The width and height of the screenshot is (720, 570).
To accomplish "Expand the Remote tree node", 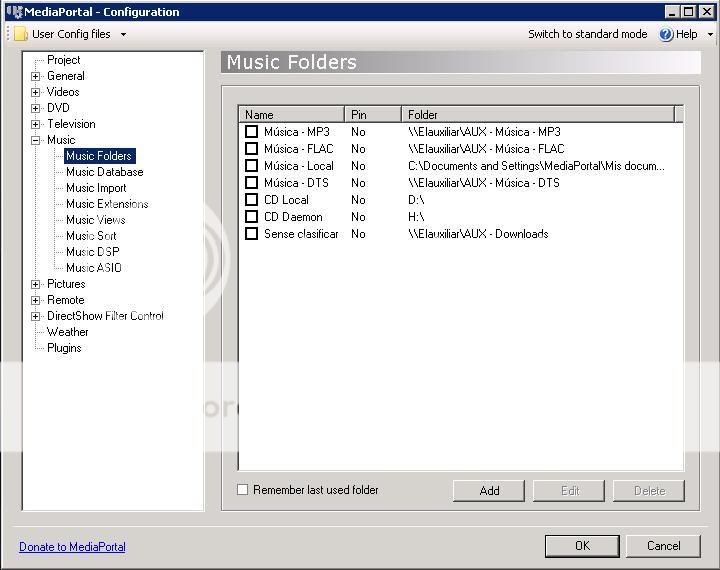I will pyautogui.click(x=35, y=300).
